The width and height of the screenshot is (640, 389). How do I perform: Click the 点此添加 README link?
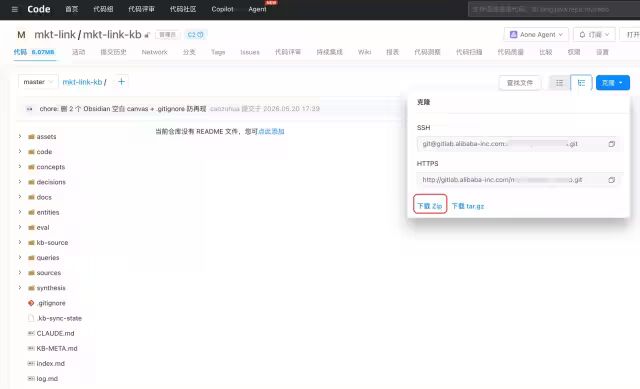[271, 131]
